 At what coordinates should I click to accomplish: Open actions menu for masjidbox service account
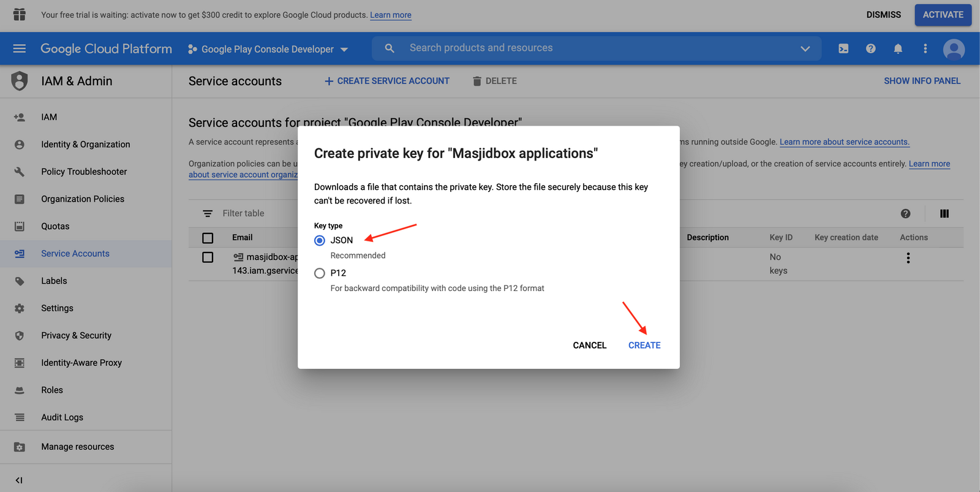click(x=908, y=258)
